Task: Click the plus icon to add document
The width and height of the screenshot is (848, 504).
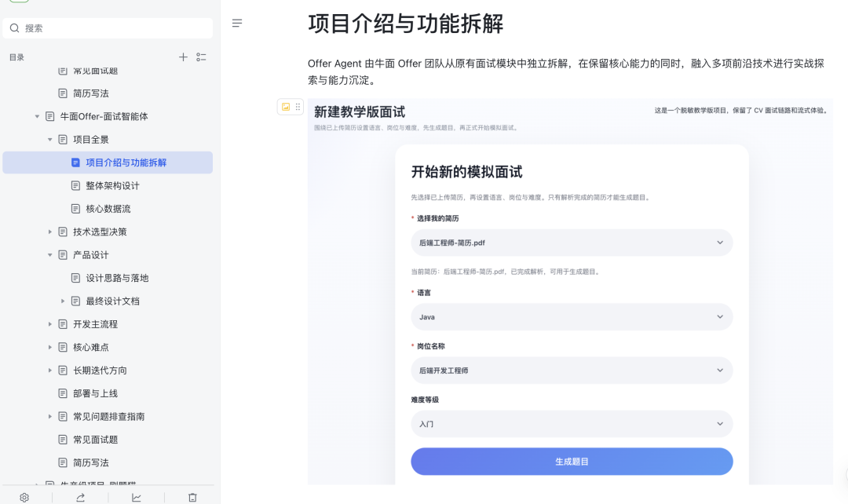Action: click(183, 57)
